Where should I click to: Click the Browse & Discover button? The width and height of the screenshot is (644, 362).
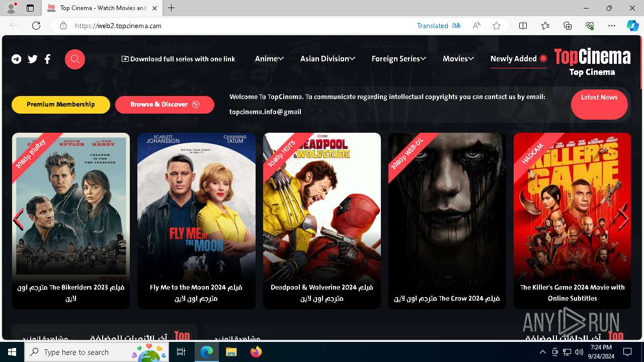coord(165,105)
